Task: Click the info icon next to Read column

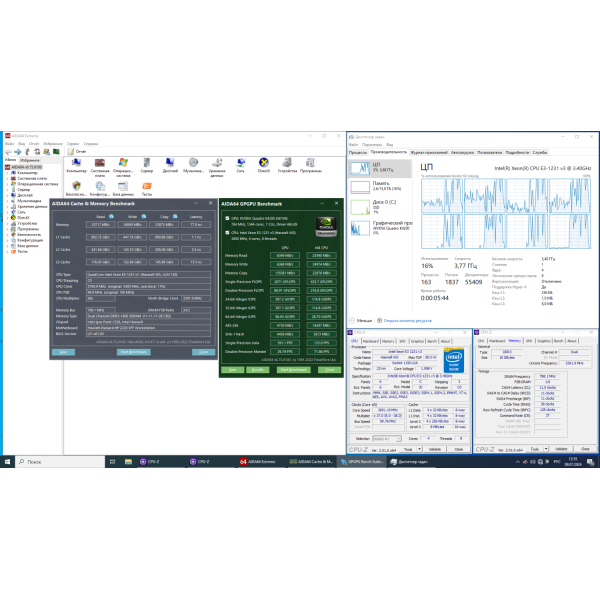Action: coord(111,217)
